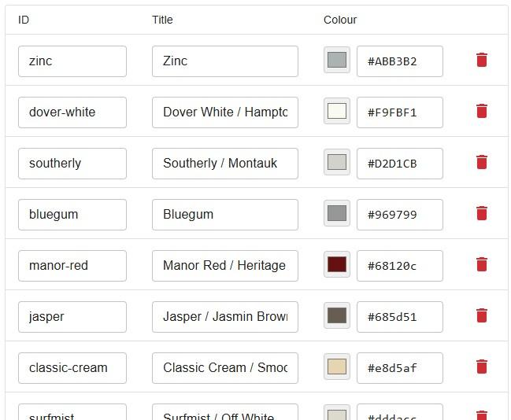This screenshot has height=420, width=511.
Task: Edit the Dover White / Hampton title field
Action: [x=225, y=112]
